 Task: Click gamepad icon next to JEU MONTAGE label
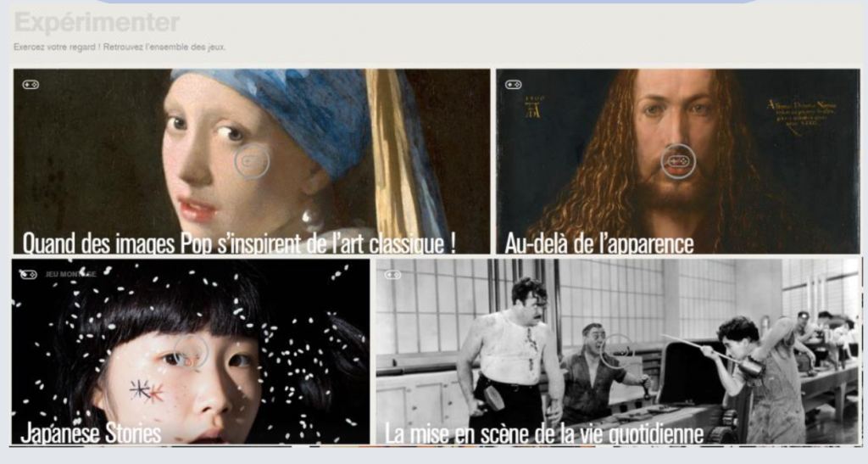click(x=28, y=275)
